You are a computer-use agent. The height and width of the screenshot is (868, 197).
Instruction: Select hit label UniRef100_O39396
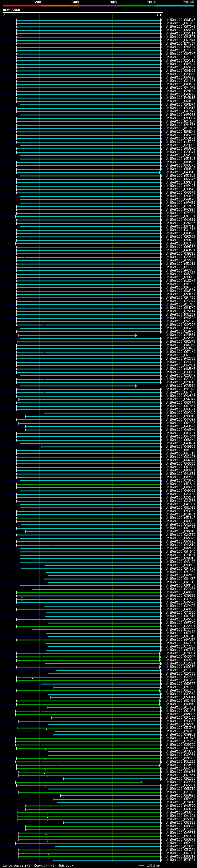coord(180,253)
